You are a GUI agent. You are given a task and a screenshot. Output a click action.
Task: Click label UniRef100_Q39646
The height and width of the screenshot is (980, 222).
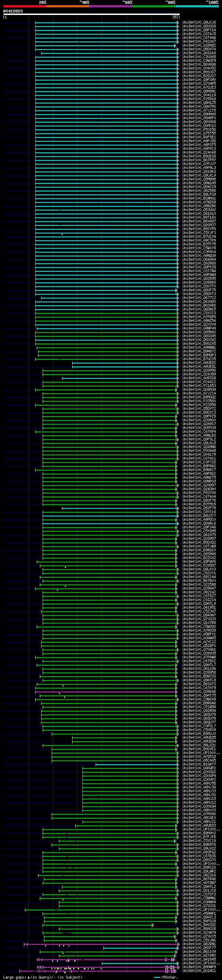tap(199, 691)
